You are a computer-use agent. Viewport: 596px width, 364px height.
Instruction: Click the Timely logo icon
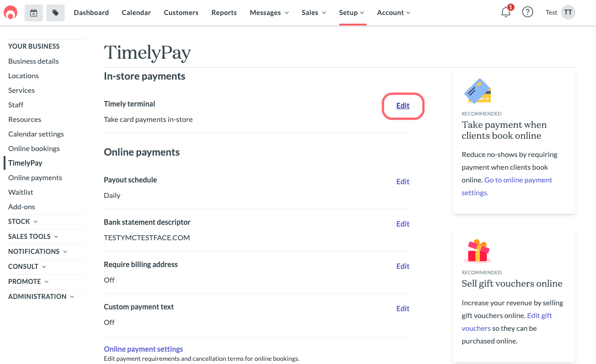(10, 13)
